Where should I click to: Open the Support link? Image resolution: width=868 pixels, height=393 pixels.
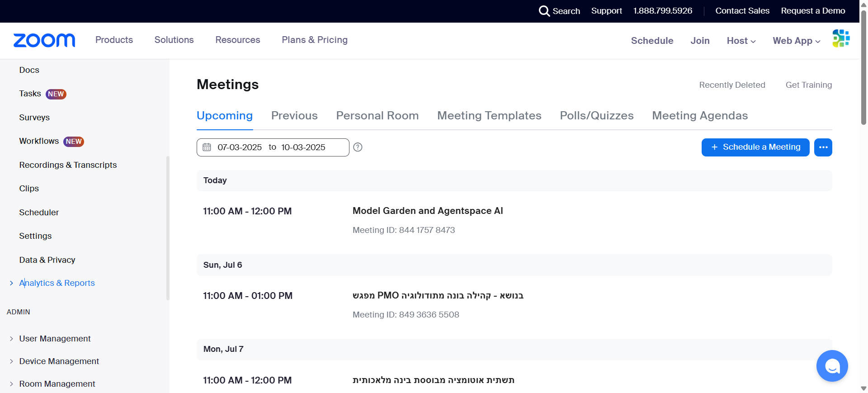coord(606,11)
